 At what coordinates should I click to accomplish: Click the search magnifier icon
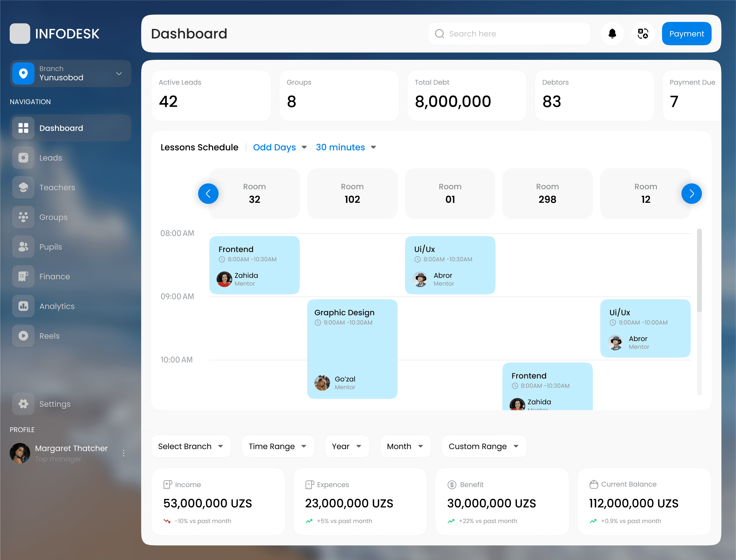click(x=439, y=34)
